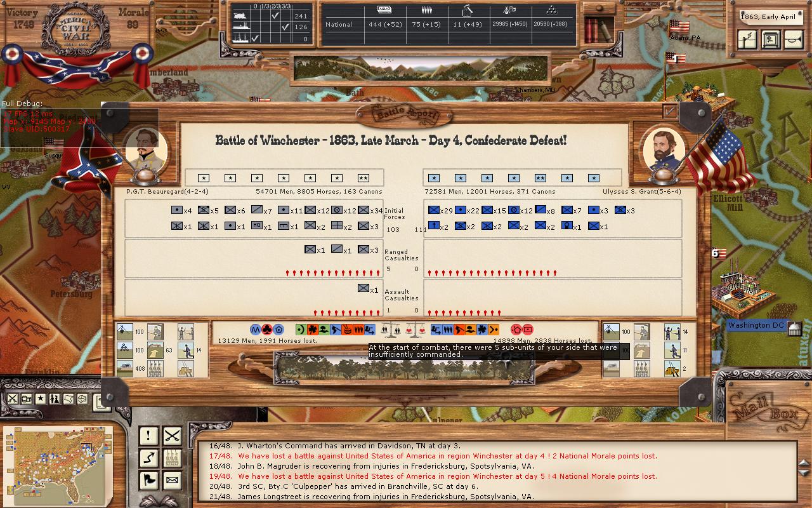Image resolution: width=812 pixels, height=508 pixels.
Task: Click the minimap of the eastern United States
Action: pyautogui.click(x=57, y=456)
